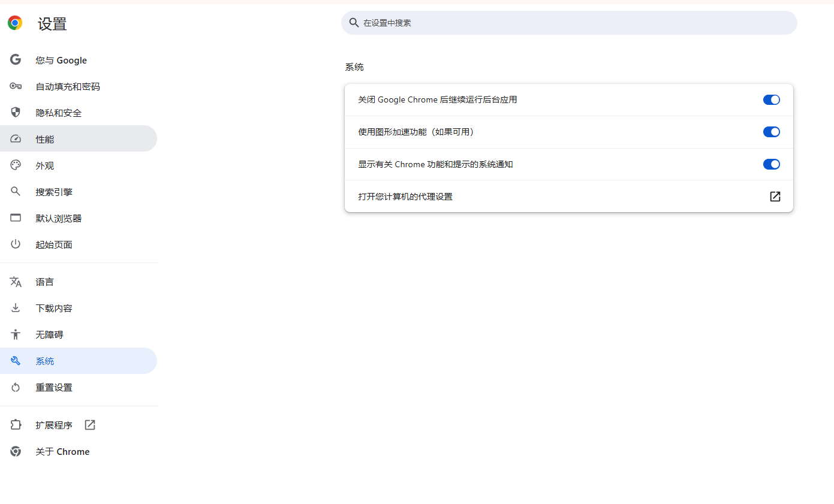Click the download arrow icon for 下载内容

tap(16, 308)
